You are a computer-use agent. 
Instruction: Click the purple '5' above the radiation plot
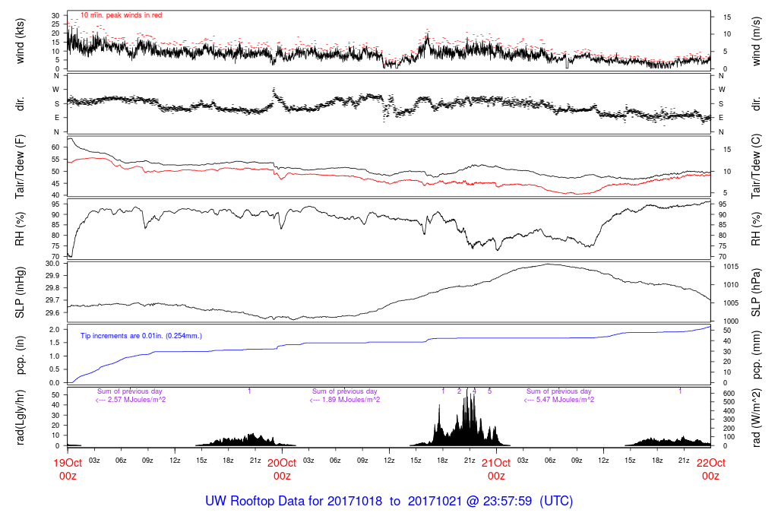click(490, 391)
